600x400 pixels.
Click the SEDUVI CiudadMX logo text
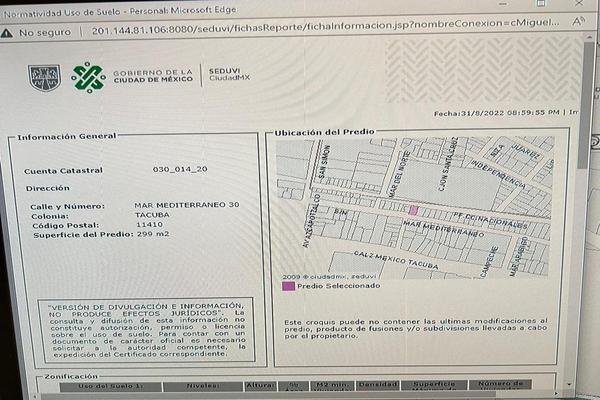click(229, 75)
